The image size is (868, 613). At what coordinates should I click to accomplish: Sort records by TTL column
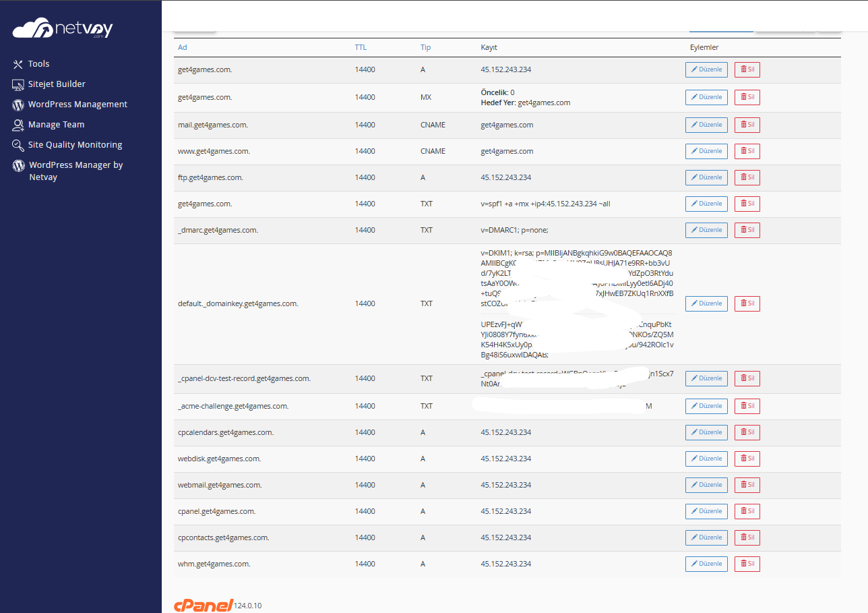coord(361,48)
